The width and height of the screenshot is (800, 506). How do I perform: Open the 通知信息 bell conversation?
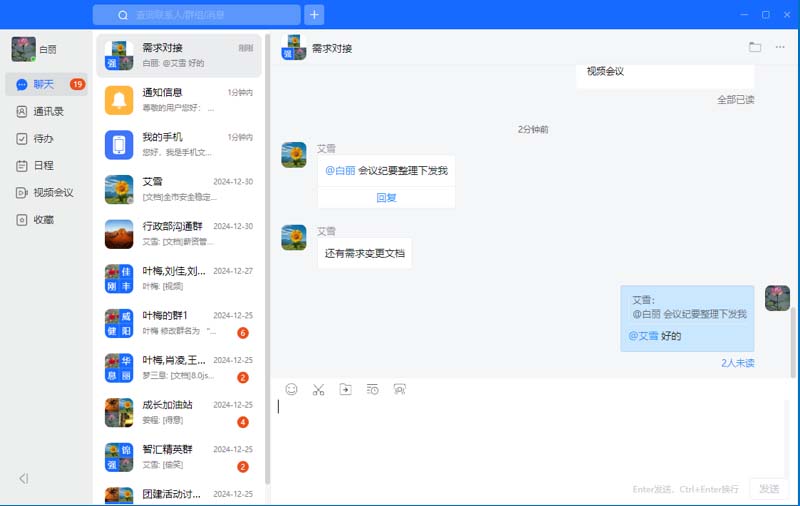pos(180,100)
